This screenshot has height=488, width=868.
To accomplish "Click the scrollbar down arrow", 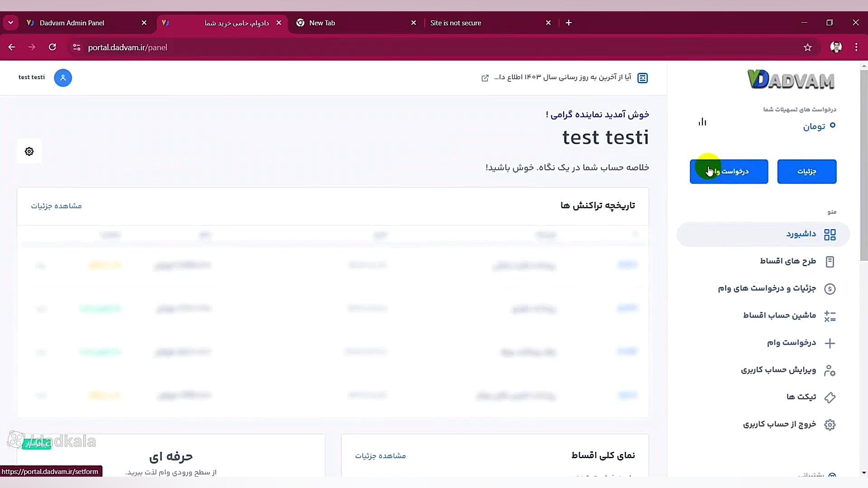I will (x=864, y=473).
